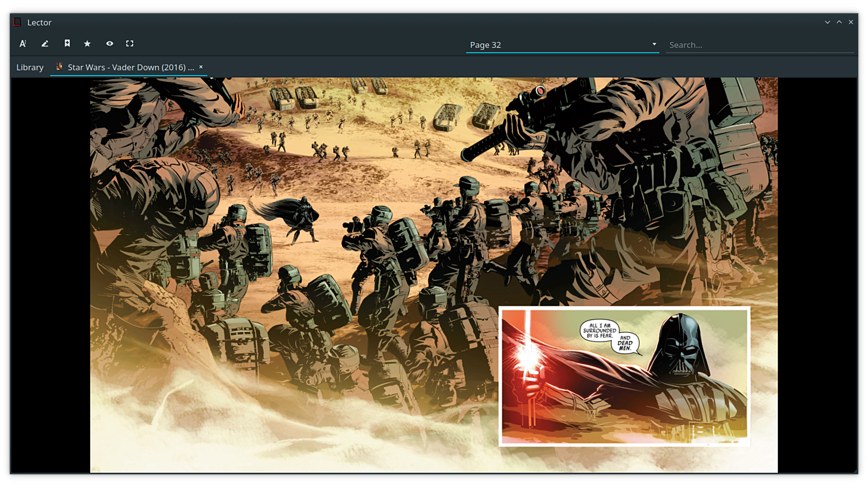This screenshot has width=868, height=488.
Task: Focus the Search input field
Action: click(x=759, y=45)
